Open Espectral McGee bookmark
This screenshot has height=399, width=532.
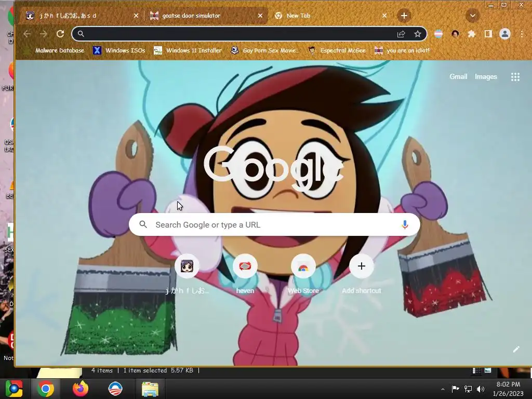tap(337, 50)
